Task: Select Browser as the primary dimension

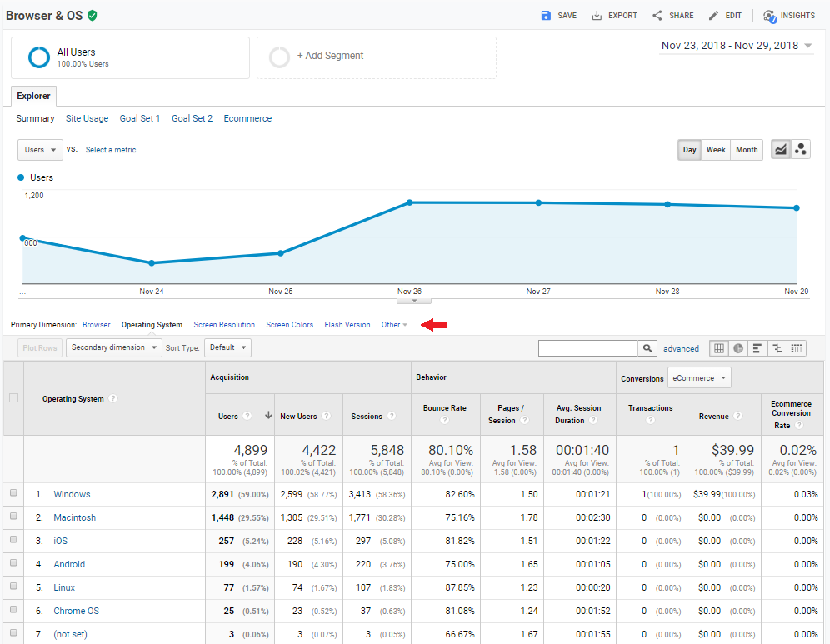Action: click(96, 324)
